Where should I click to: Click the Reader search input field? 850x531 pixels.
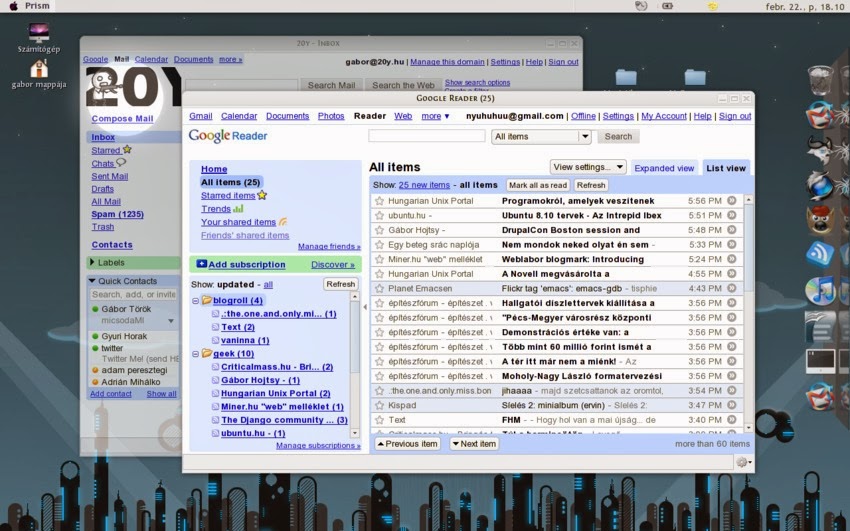[427, 136]
